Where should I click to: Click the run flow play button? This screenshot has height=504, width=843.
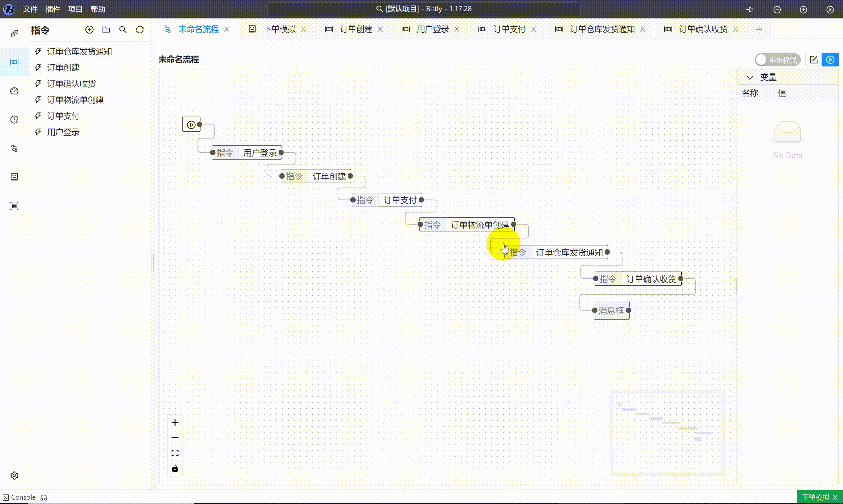point(830,60)
